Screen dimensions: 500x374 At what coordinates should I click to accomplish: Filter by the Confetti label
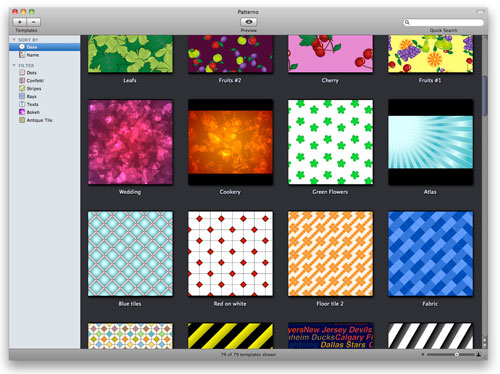[x=35, y=81]
